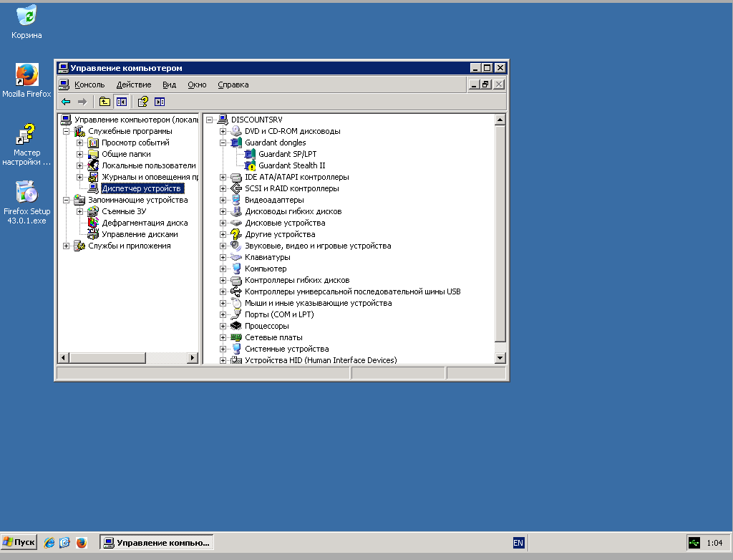The height and width of the screenshot is (560, 733).
Task: Select Управление дисками in left tree
Action: point(140,234)
